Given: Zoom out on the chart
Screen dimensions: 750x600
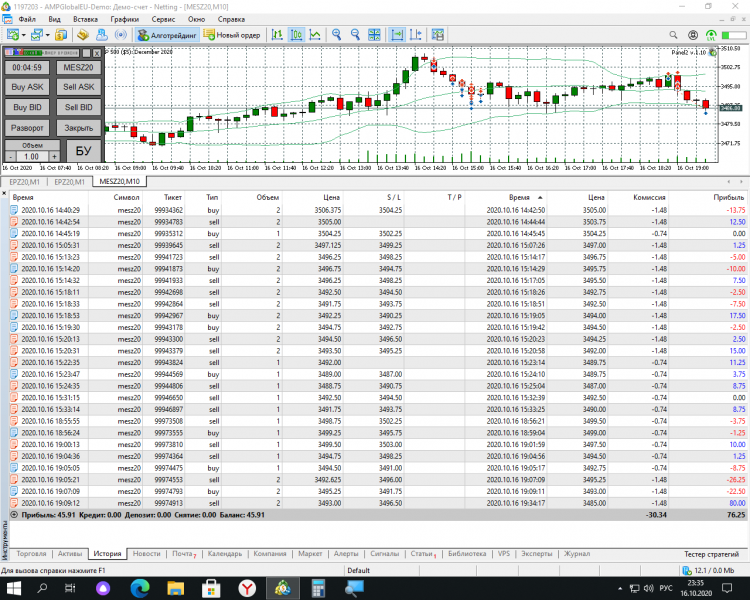Looking at the screenshot, I should (355, 34).
